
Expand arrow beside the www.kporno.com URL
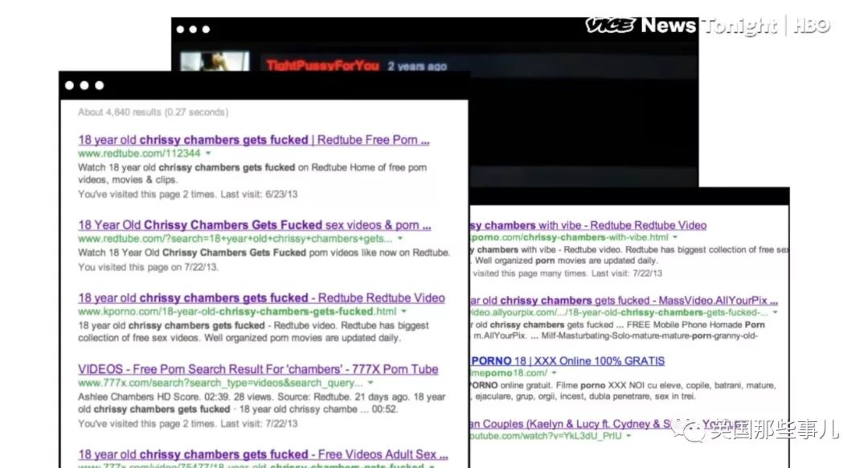pos(403,311)
